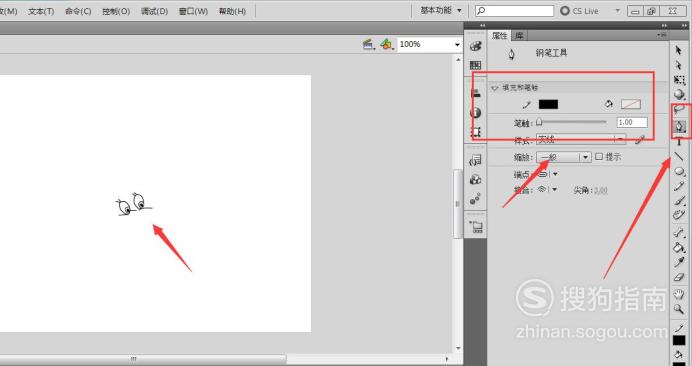The height and width of the screenshot is (366, 692).
Task: Click the black stroke color swatch in Properties
Action: 548,104
